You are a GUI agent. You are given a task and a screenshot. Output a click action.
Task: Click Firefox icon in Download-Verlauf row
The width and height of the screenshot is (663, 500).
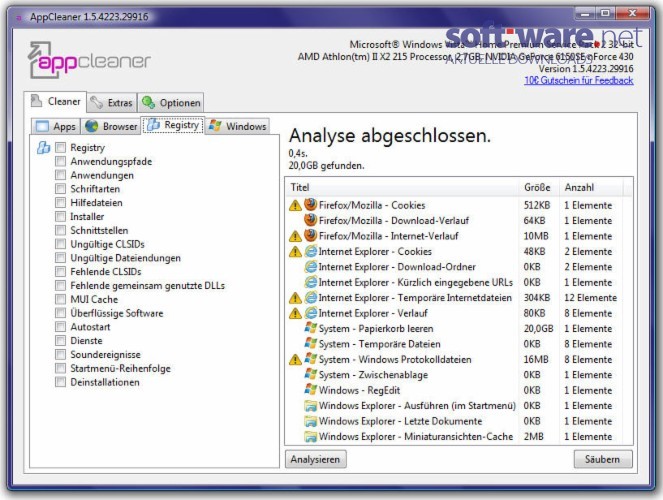311,220
